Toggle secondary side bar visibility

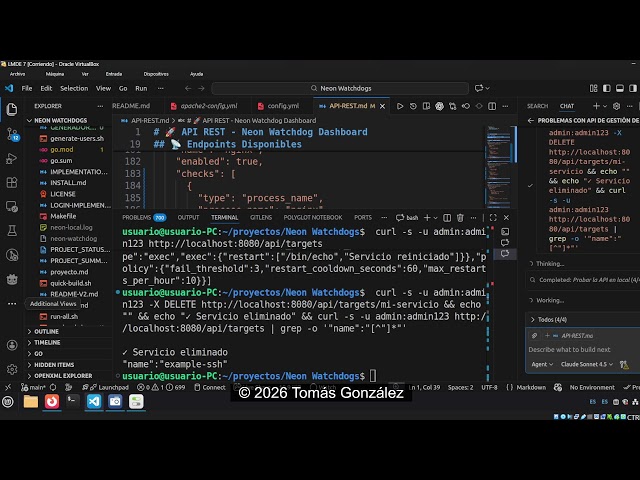click(x=633, y=88)
